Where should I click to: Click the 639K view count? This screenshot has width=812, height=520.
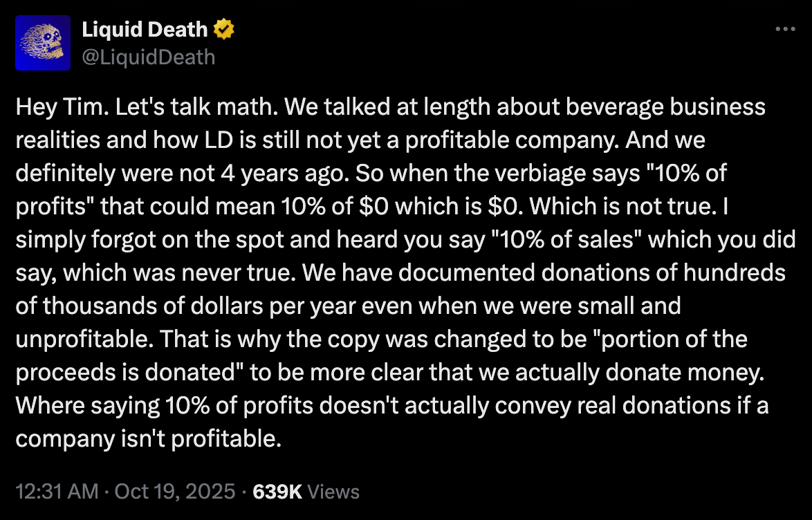point(277,491)
